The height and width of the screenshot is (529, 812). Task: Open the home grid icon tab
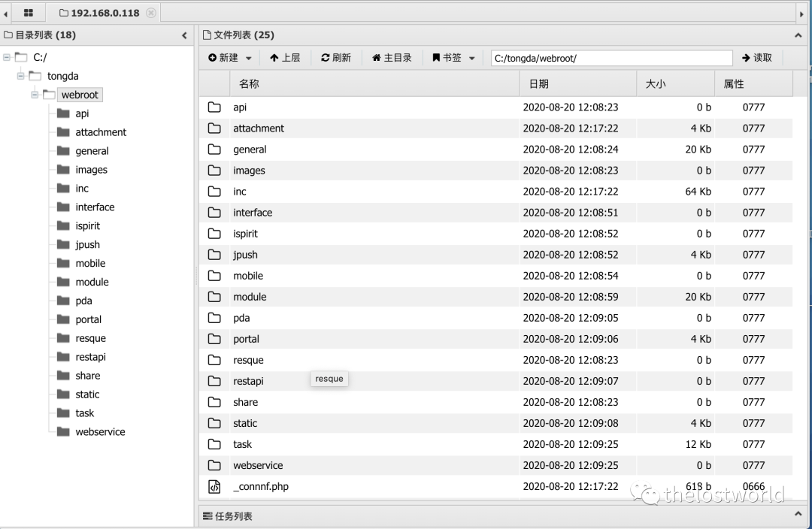29,13
